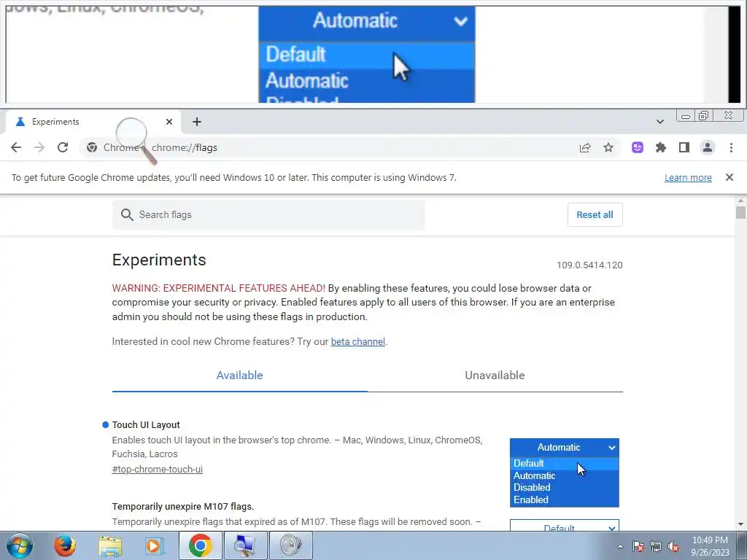This screenshot has width=747, height=560.
Task: Show hidden system tray icons
Action: point(620,546)
